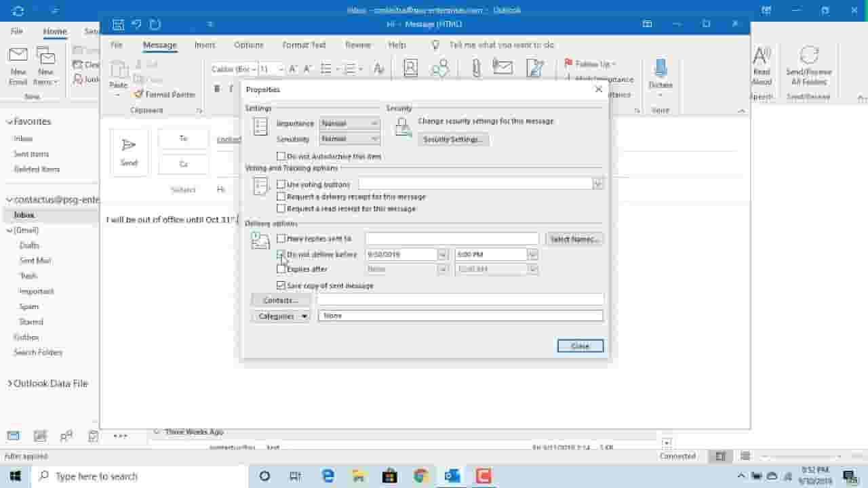The image size is (868, 488).
Task: Switch to People view in navigation bar
Action: [x=66, y=436]
